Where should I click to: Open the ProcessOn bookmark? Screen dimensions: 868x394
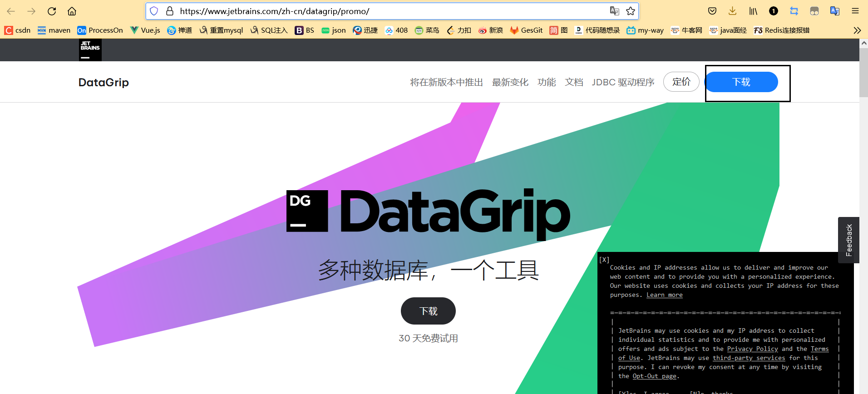click(x=100, y=30)
